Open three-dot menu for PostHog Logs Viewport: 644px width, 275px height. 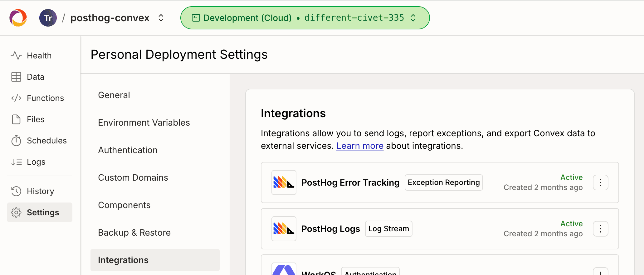pyautogui.click(x=601, y=229)
